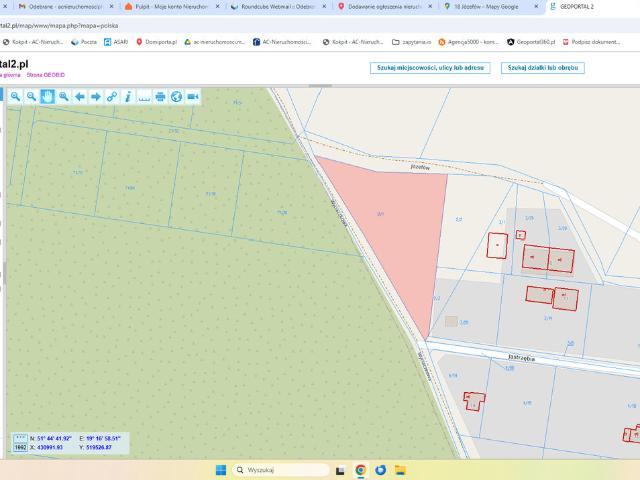This screenshot has width=640, height=480.
Task: Open the Strona GEOBID link
Action: pos(46,75)
